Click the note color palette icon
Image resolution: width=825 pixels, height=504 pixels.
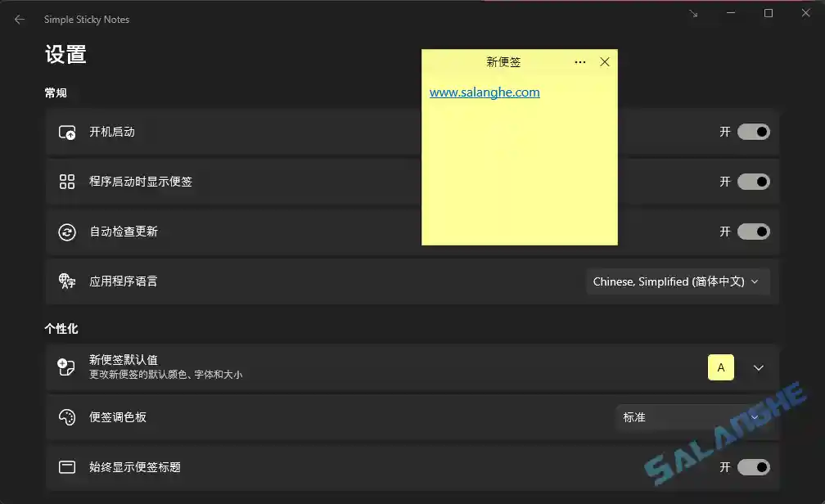pos(66,417)
